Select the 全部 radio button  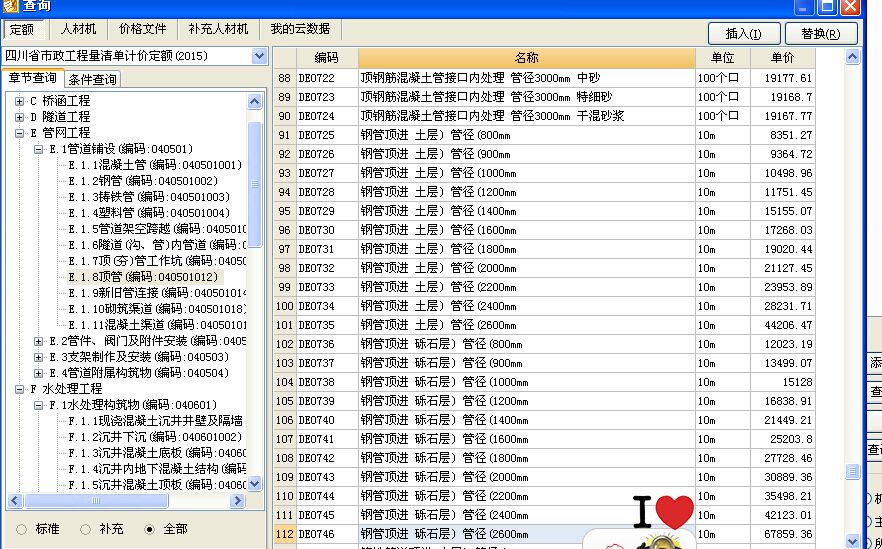pyautogui.click(x=149, y=529)
